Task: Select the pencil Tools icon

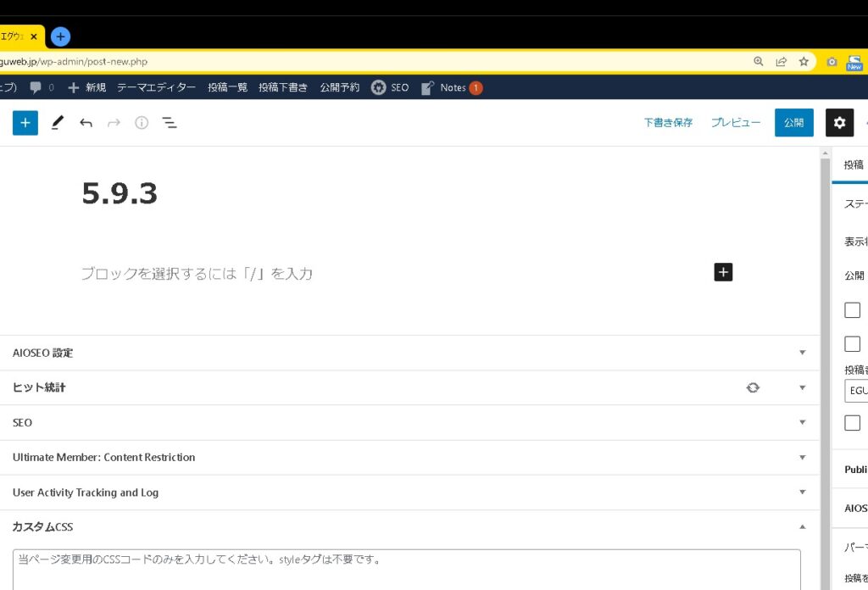Action: point(57,123)
